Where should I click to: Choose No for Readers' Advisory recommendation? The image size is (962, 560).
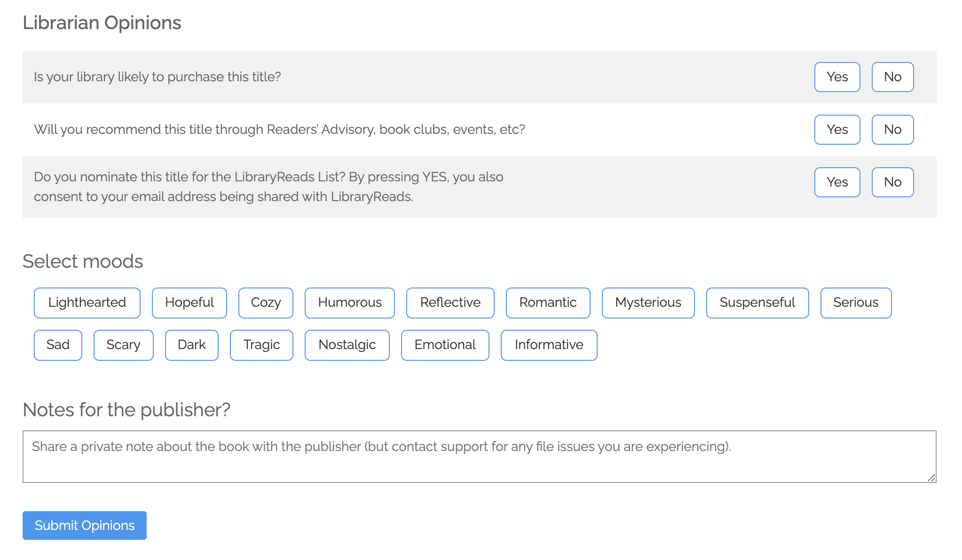[892, 130]
